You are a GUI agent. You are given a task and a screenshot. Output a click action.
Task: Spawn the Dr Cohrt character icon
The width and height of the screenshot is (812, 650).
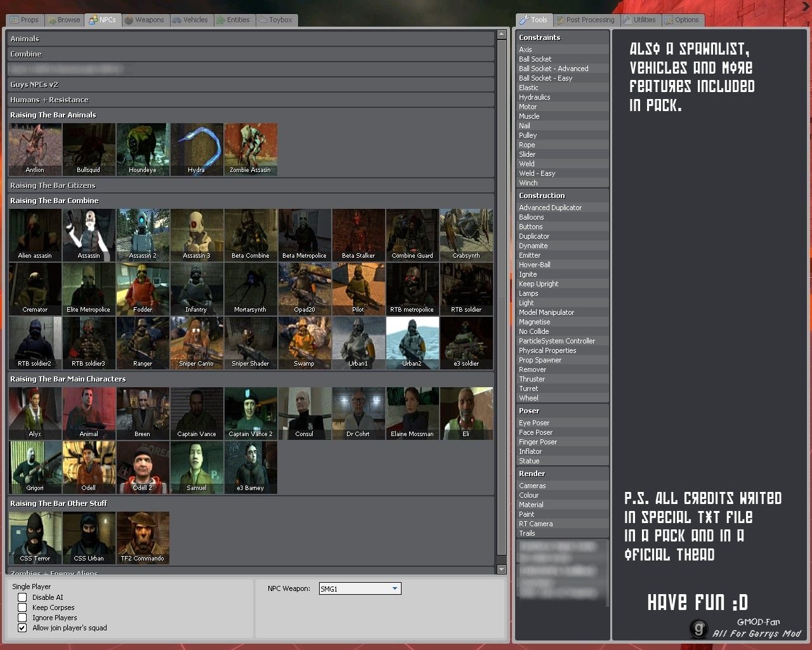[358, 413]
